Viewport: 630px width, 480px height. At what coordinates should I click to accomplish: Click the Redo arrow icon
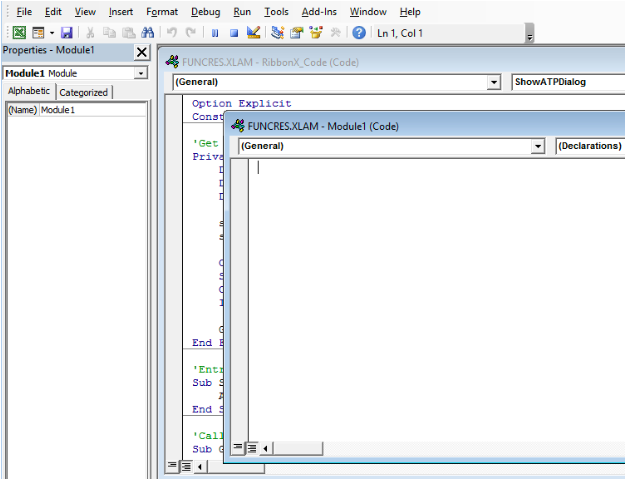click(x=190, y=33)
